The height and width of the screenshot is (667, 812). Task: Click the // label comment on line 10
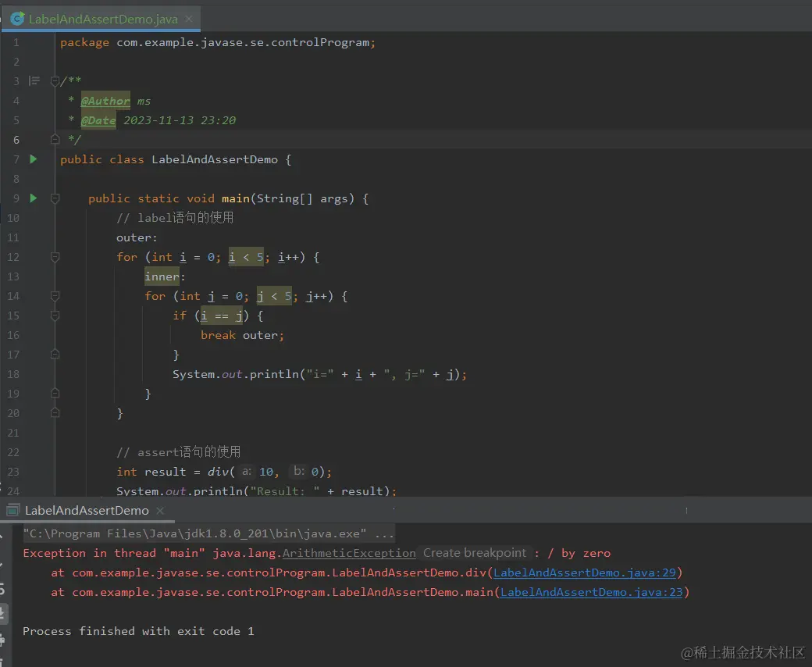point(175,217)
